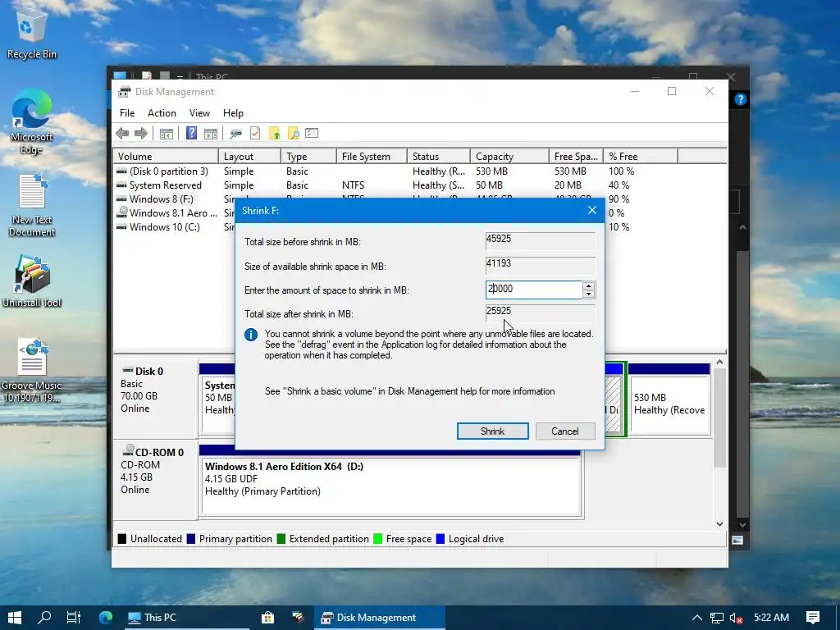Image resolution: width=840 pixels, height=630 pixels.
Task: Sort by the File System column header
Action: point(372,157)
